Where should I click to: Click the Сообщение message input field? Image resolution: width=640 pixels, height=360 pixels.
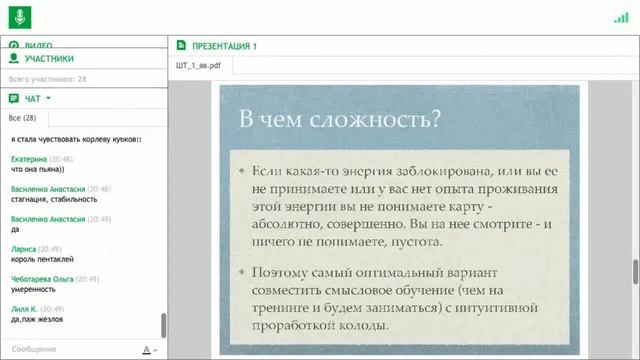[73, 349]
